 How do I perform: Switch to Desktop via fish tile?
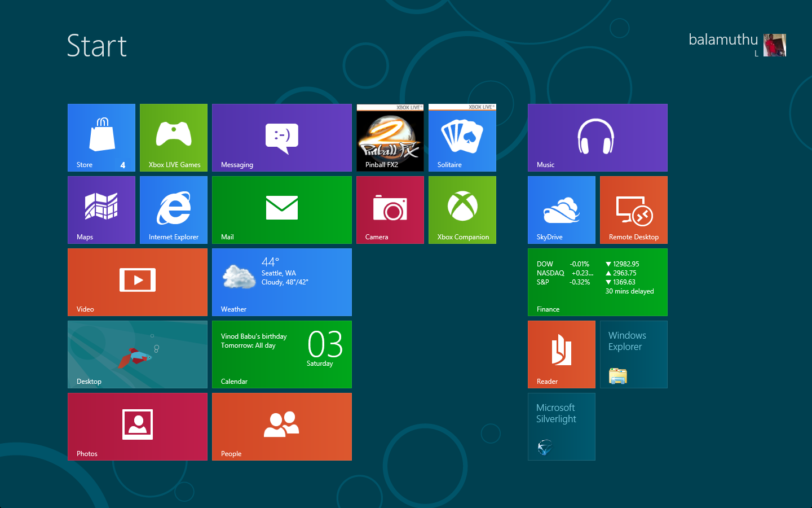138,354
